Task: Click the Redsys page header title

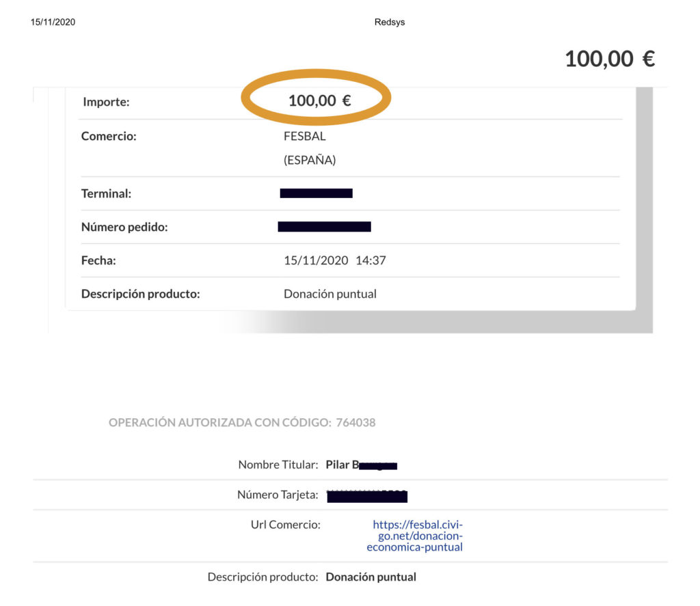Action: click(390, 23)
